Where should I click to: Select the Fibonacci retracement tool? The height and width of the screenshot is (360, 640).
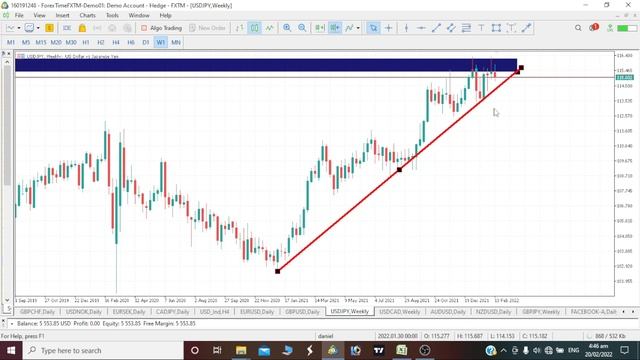pyautogui.click(x=466, y=28)
